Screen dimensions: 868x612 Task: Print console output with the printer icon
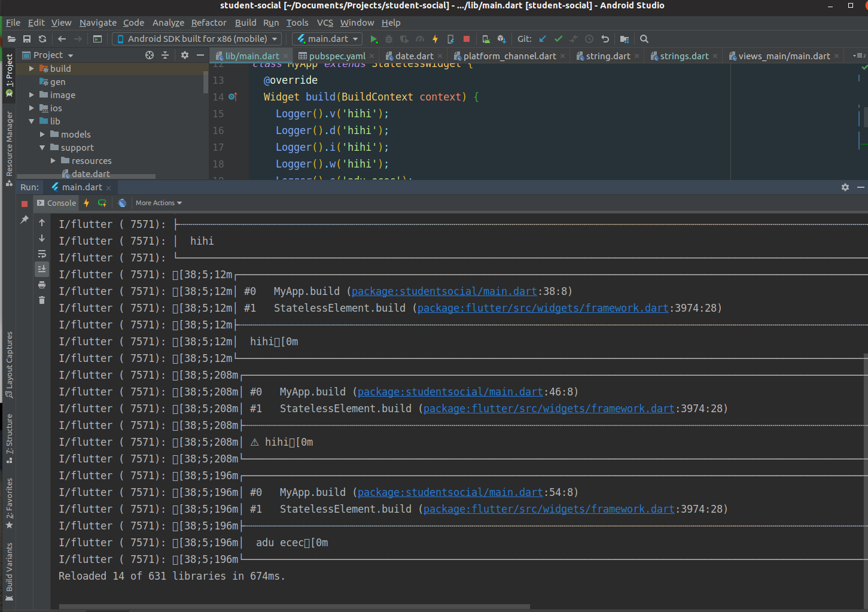[x=42, y=285]
